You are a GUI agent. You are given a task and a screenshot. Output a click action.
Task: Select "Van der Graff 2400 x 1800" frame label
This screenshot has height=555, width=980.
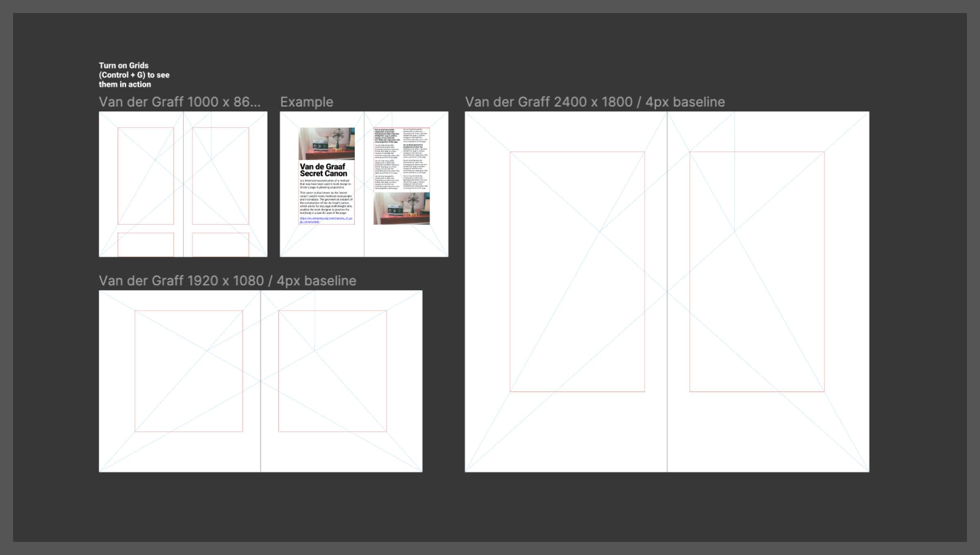(595, 102)
